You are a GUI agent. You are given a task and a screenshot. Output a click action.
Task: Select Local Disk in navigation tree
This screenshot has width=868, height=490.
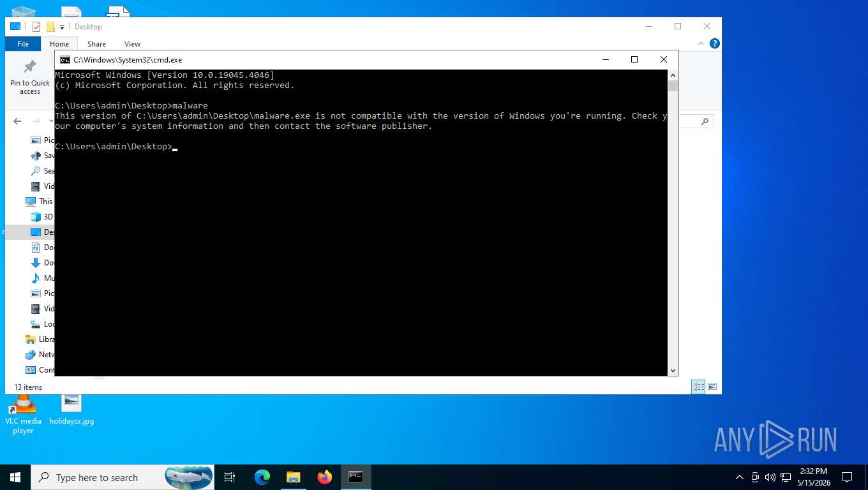pyautogui.click(x=42, y=324)
